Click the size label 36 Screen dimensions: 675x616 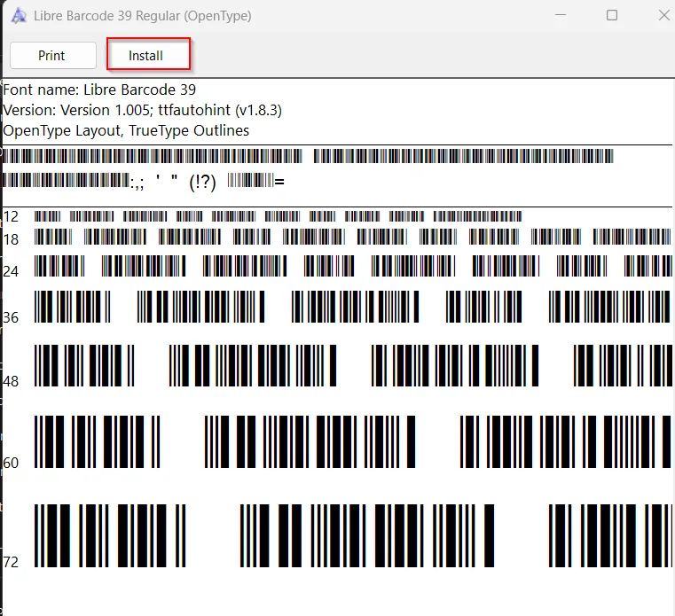11,317
